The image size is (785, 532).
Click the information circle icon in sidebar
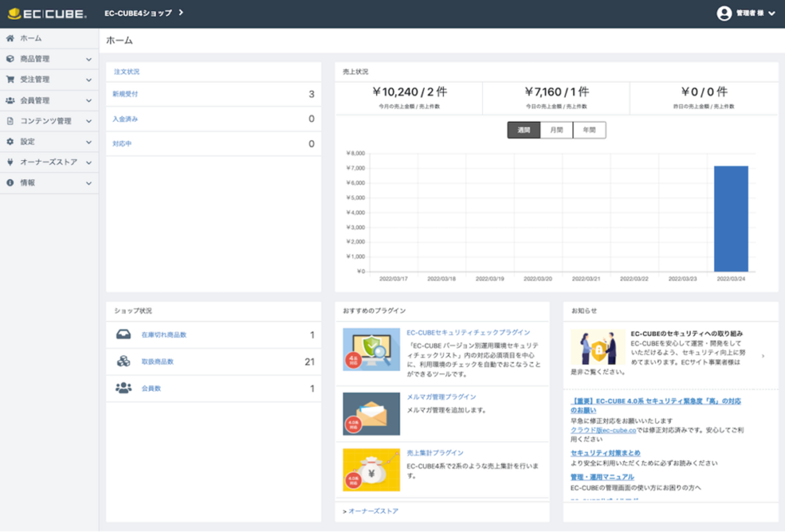pyautogui.click(x=10, y=183)
